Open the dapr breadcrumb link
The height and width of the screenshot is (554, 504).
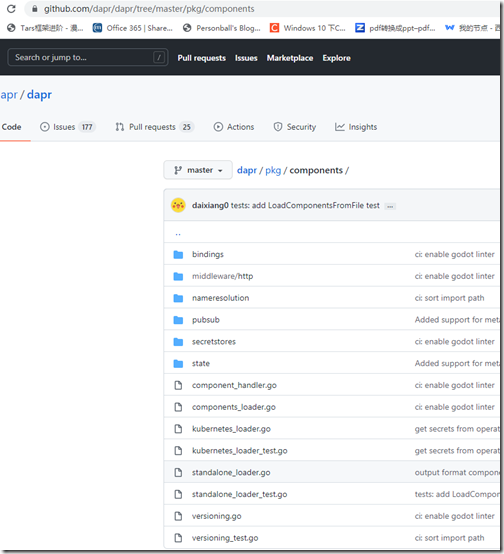(x=247, y=170)
